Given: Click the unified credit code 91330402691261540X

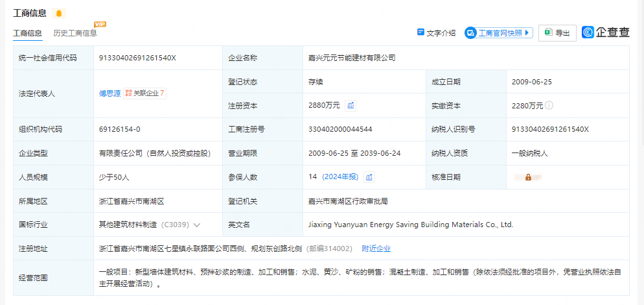Looking at the screenshot, I should (x=137, y=58).
